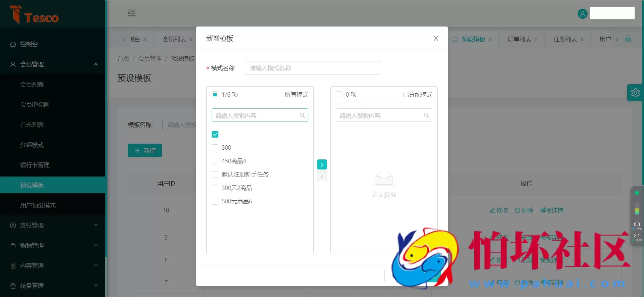Click 购物管理 bag icon in sidebar
The image size is (644, 297).
(13, 246)
